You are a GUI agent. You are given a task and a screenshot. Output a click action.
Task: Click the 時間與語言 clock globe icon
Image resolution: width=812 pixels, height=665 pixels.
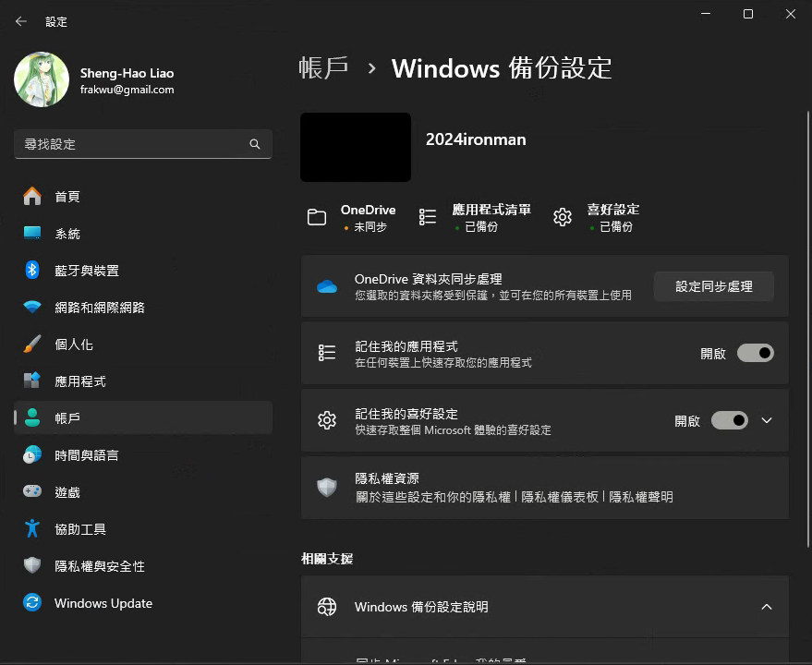tap(32, 454)
